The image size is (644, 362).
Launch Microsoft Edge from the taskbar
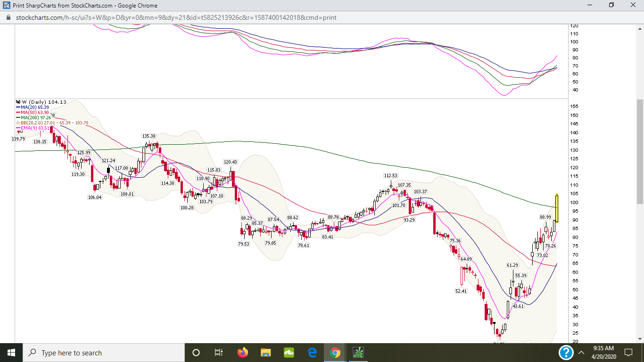(x=312, y=353)
